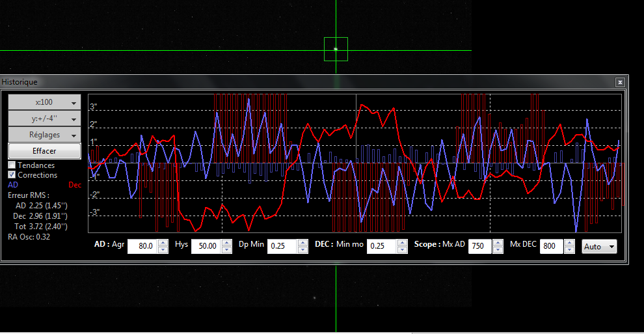Click the RA Osc: 0.32 text

click(x=29, y=236)
